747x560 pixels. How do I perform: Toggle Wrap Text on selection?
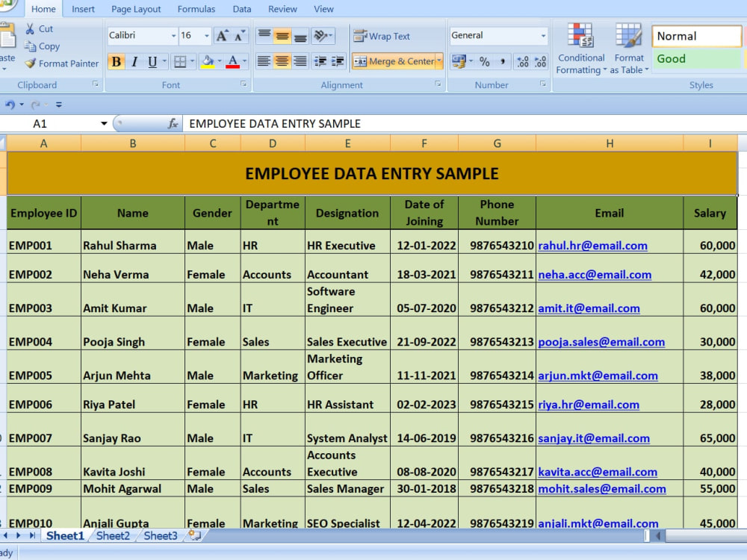coord(382,36)
